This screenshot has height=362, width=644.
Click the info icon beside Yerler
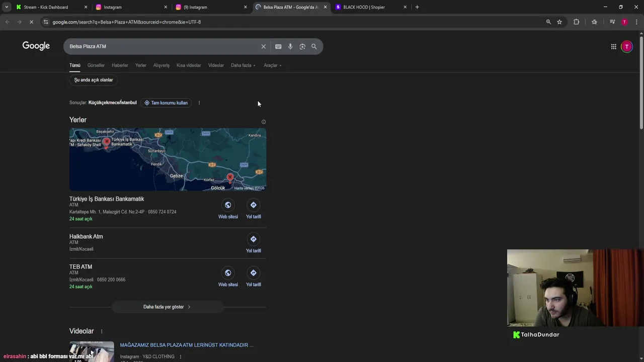click(x=263, y=122)
